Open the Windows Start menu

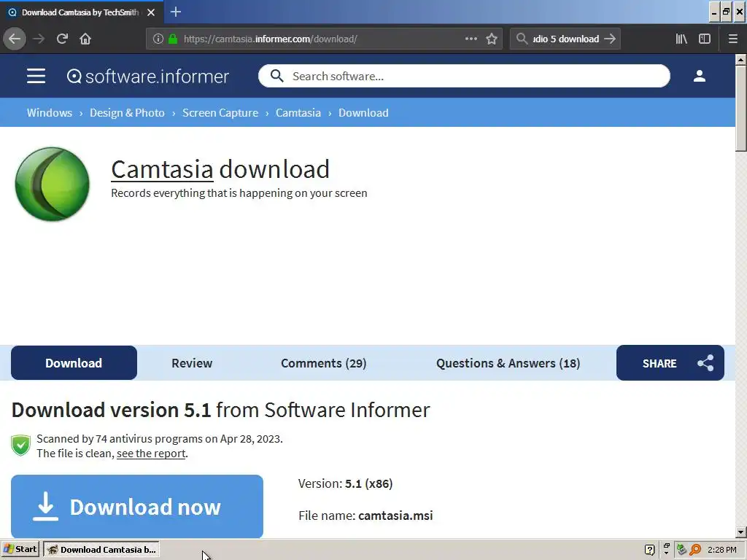click(x=20, y=550)
